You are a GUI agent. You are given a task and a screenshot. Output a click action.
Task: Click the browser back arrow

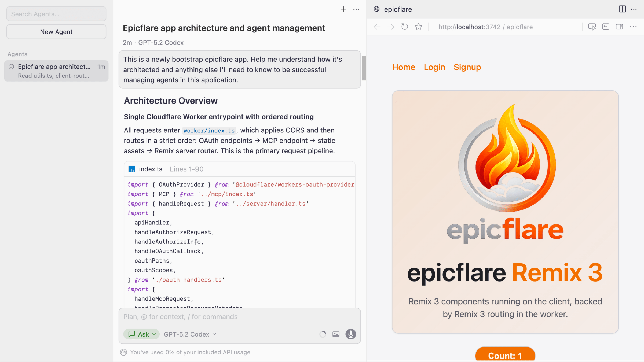(377, 27)
